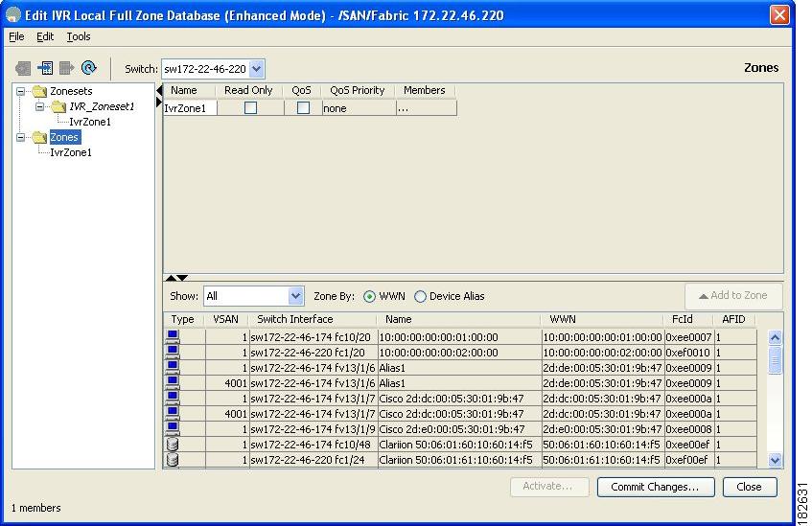
Task: Click the insert zone icon with the blue arrow
Action: pyautogui.click(x=45, y=68)
